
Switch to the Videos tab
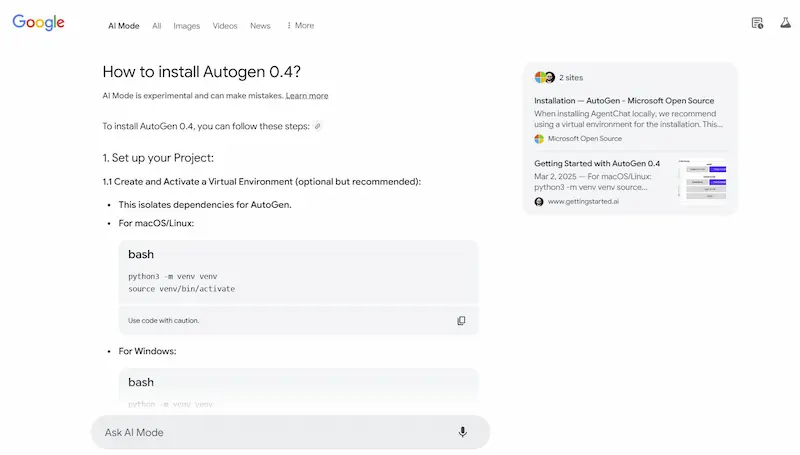pos(225,26)
